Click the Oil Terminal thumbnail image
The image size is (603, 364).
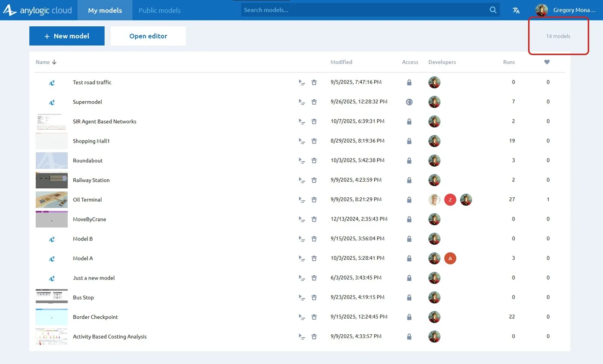point(52,200)
